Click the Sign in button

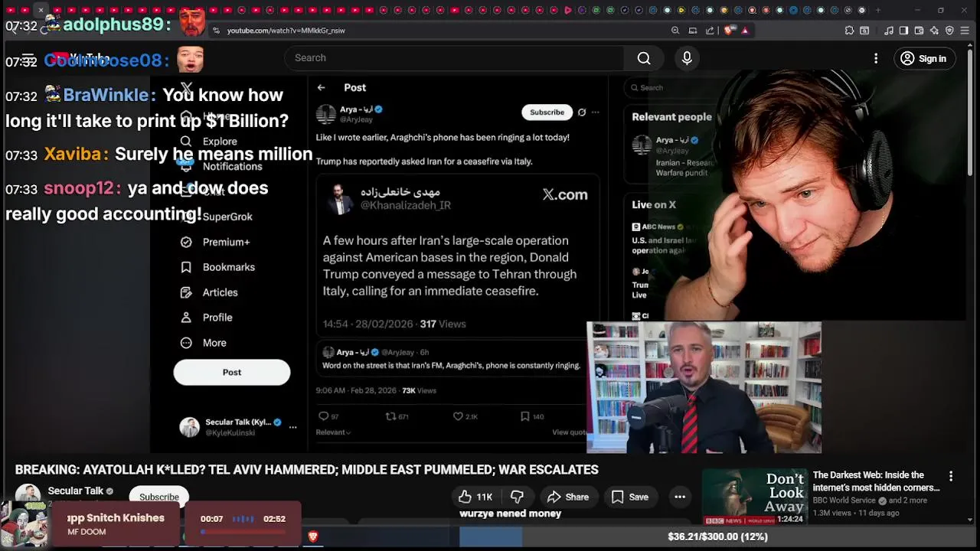click(x=923, y=58)
